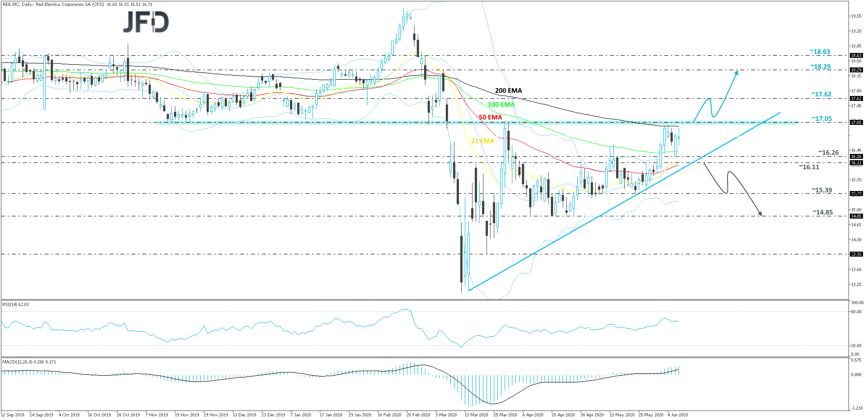This screenshot has height=420, width=868.
Task: Click the 12 Sep 2019 date marker
Action: click(13, 415)
